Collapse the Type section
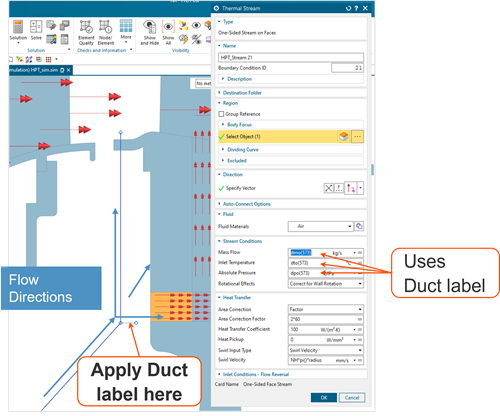500x416 pixels. (x=219, y=22)
